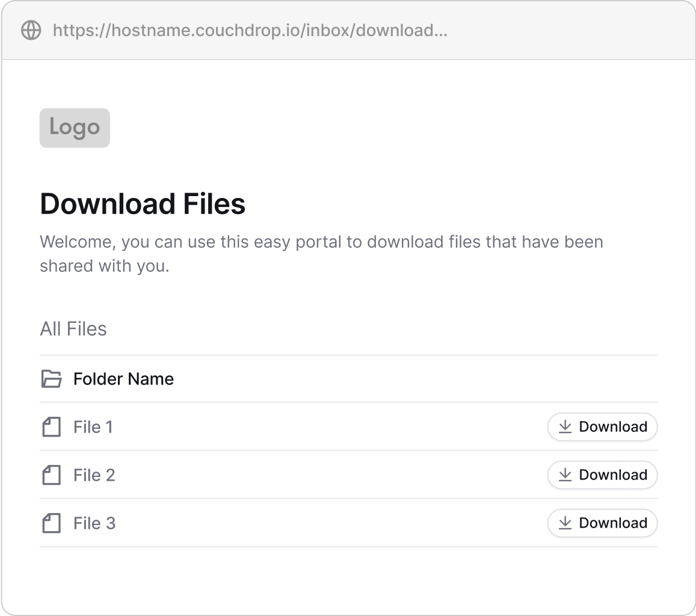Download File 3
The height and width of the screenshot is (616, 696).
(602, 523)
